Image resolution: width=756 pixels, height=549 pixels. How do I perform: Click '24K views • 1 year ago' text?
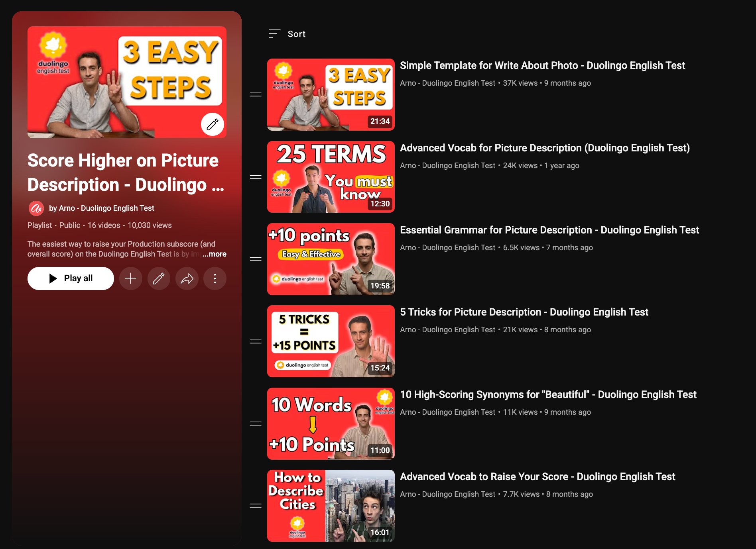pos(541,165)
